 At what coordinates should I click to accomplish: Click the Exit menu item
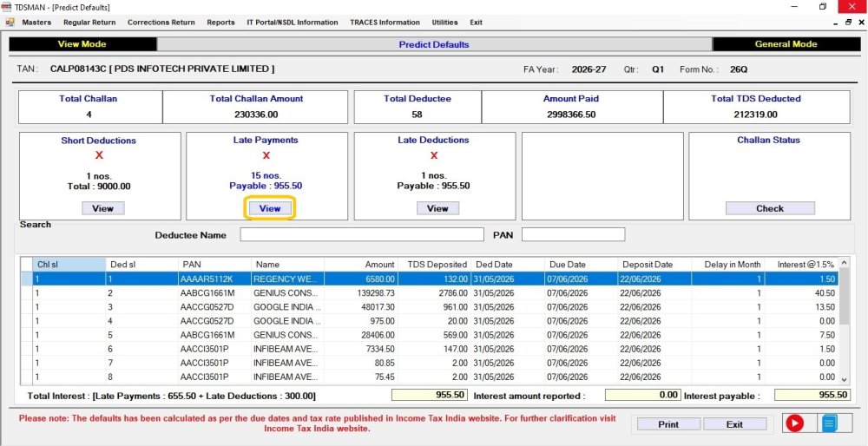click(x=476, y=23)
